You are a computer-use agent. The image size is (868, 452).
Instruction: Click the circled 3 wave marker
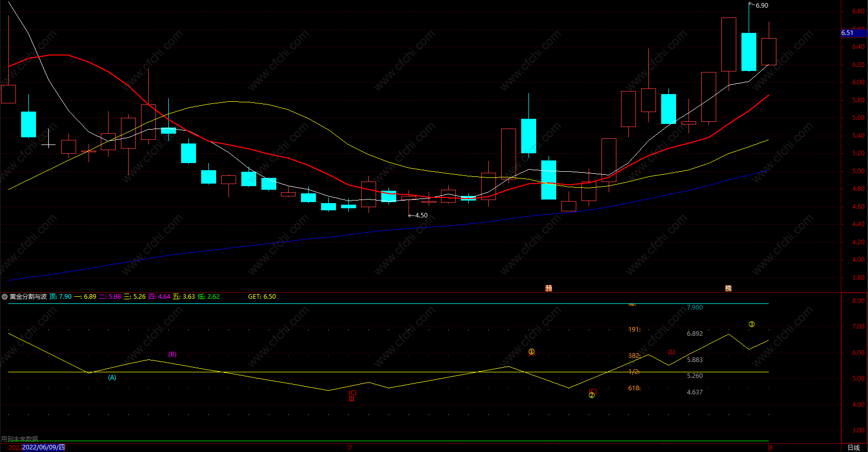click(x=752, y=324)
